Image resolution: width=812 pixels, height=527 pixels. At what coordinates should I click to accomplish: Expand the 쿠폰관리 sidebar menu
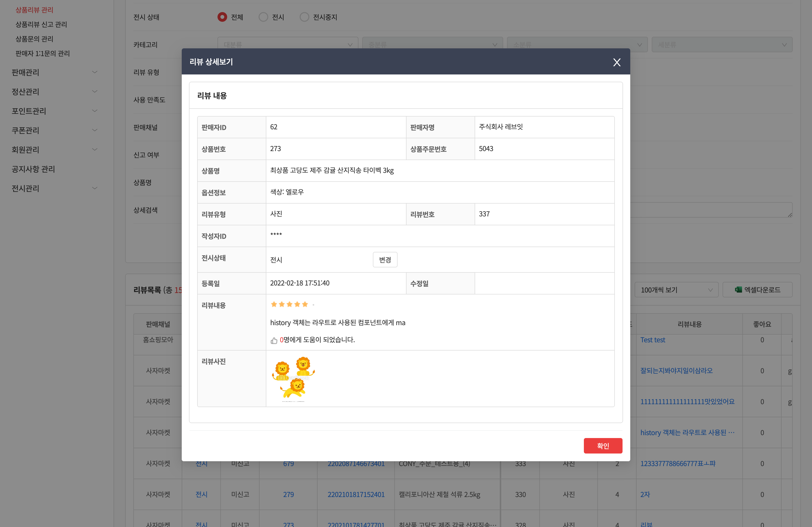(x=55, y=130)
